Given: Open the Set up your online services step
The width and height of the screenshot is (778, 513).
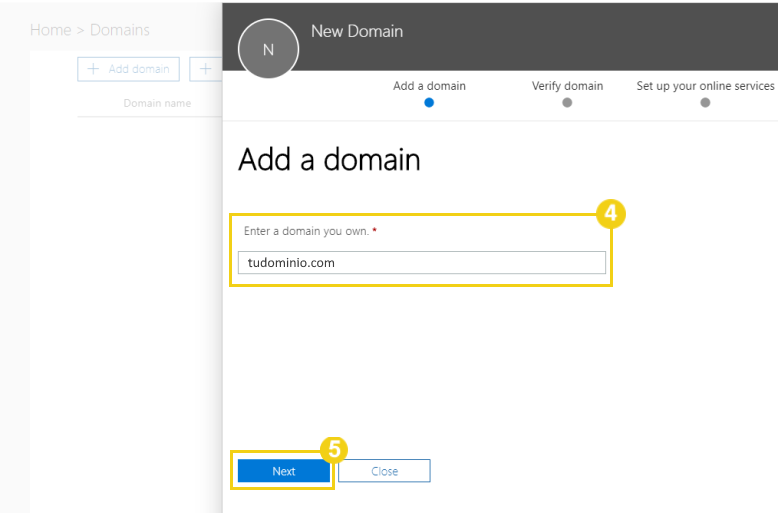Looking at the screenshot, I should (705, 86).
